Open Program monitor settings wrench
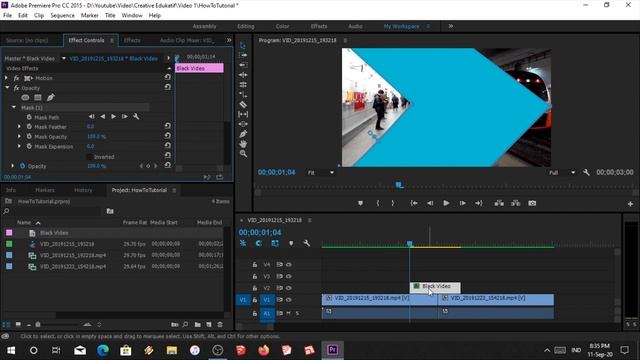 click(586, 173)
